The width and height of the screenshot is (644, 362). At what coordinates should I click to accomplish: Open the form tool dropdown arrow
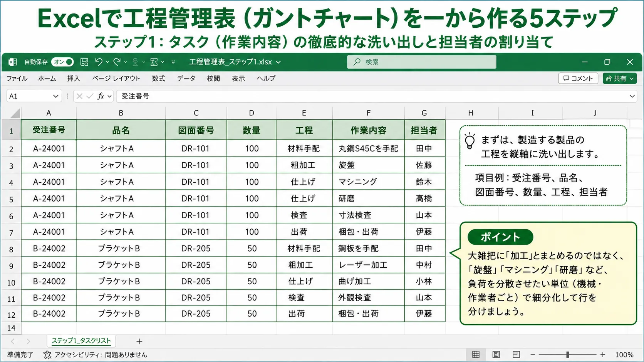click(x=163, y=62)
